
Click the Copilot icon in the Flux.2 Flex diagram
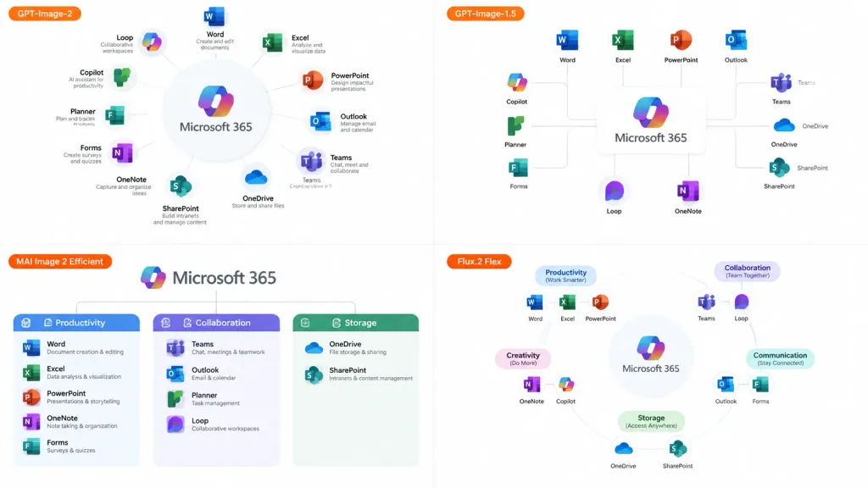(x=565, y=384)
